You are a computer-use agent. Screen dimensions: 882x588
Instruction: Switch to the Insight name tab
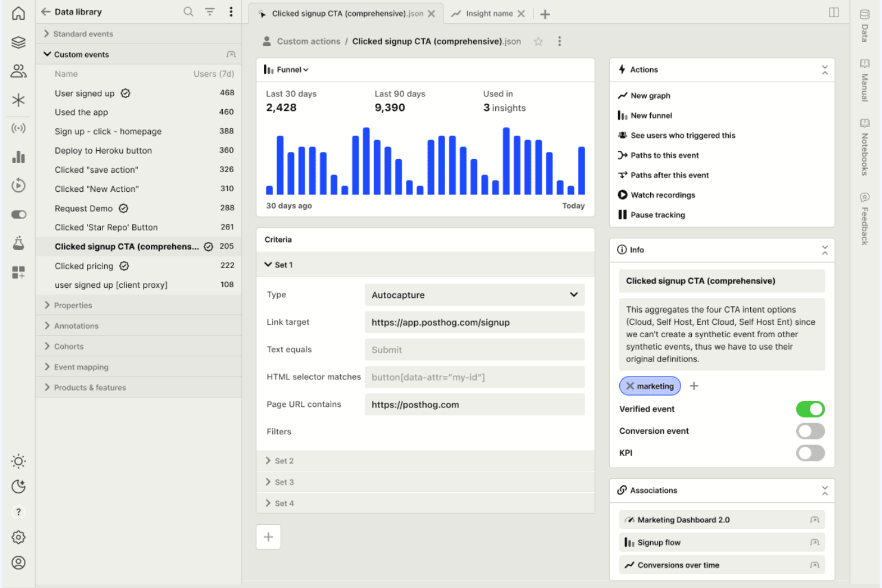[489, 13]
